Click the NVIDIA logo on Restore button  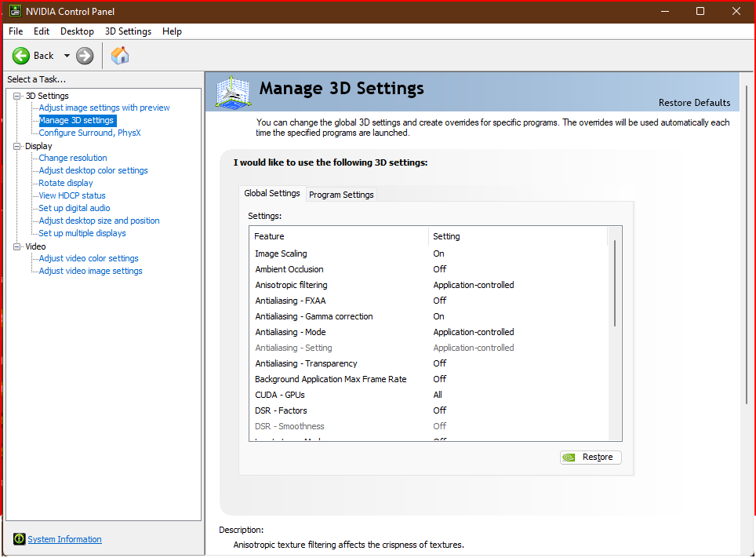point(570,458)
